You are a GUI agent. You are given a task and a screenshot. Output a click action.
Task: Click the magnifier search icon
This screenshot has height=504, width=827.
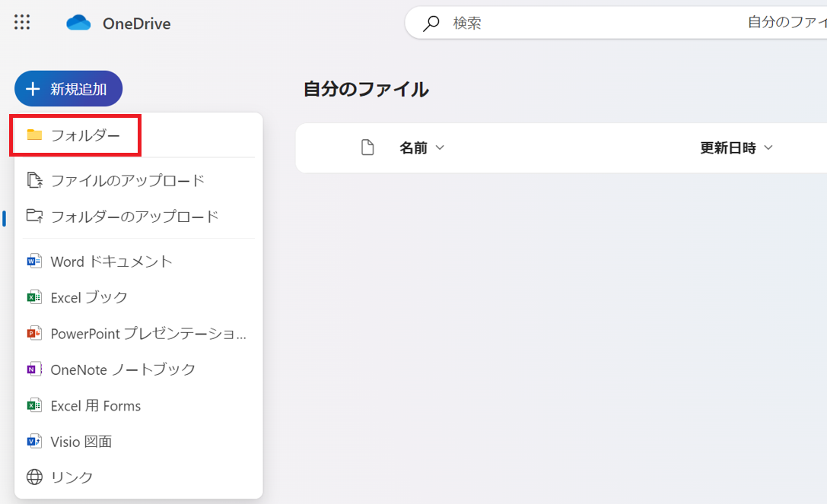click(x=431, y=24)
